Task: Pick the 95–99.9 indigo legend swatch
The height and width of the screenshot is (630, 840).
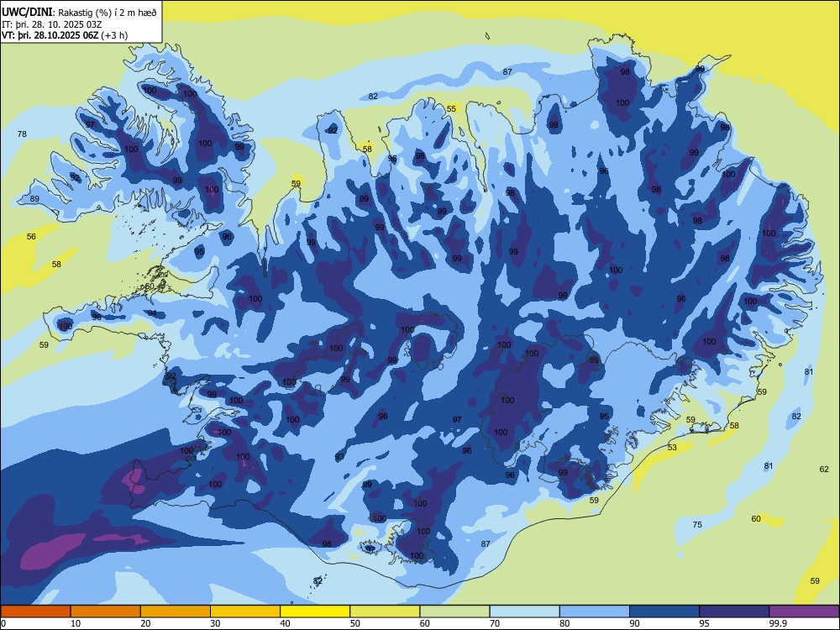Action: coord(734,612)
